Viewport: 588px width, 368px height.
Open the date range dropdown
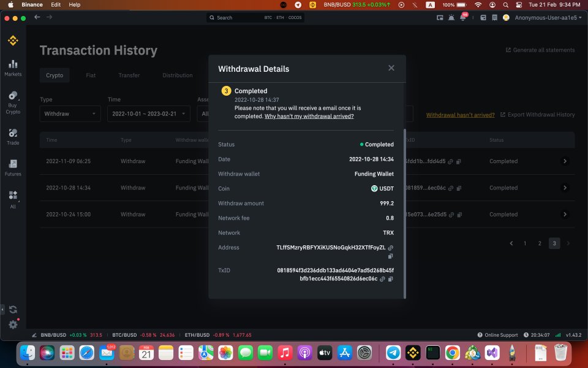tap(148, 114)
